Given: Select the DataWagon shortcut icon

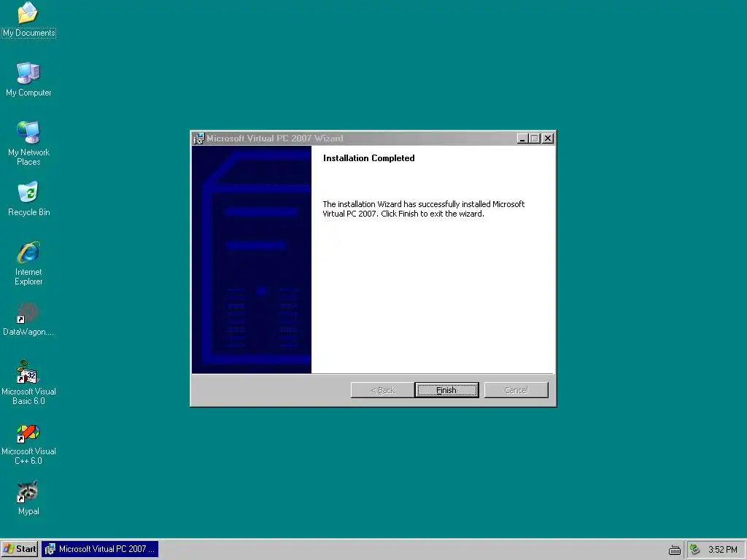Looking at the screenshot, I should 28,319.
